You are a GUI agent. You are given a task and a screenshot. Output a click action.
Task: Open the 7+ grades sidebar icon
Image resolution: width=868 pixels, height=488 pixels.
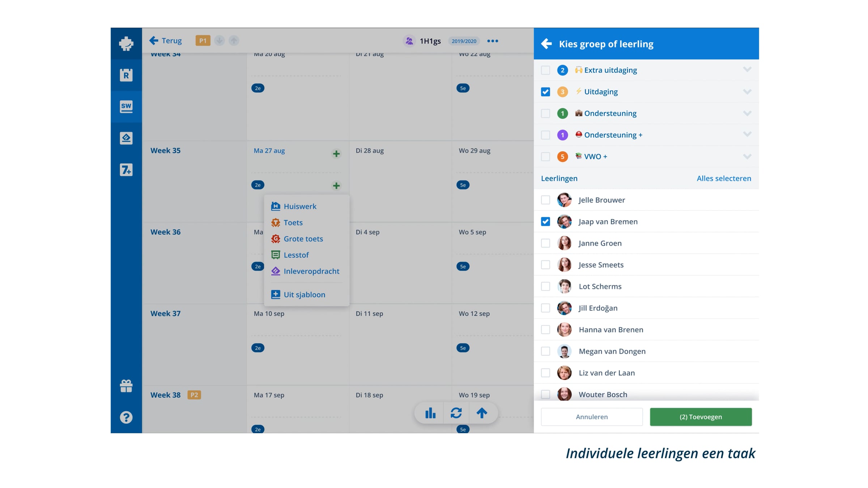[126, 170]
